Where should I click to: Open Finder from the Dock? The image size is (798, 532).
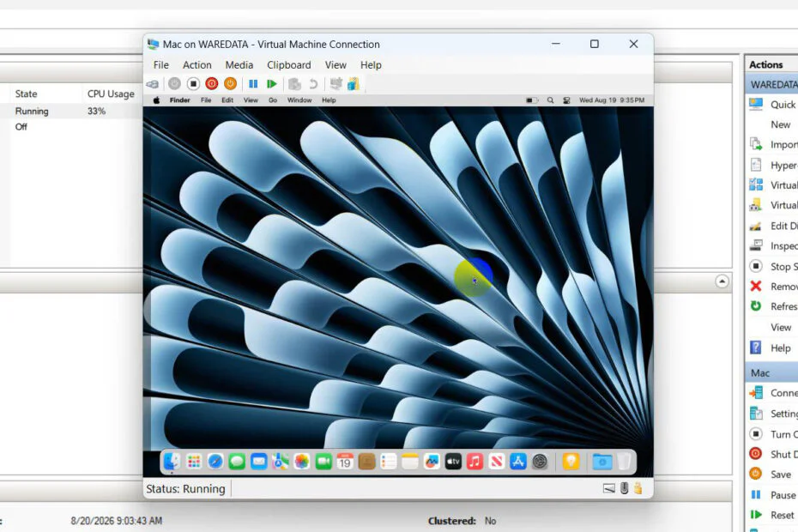tap(172, 462)
